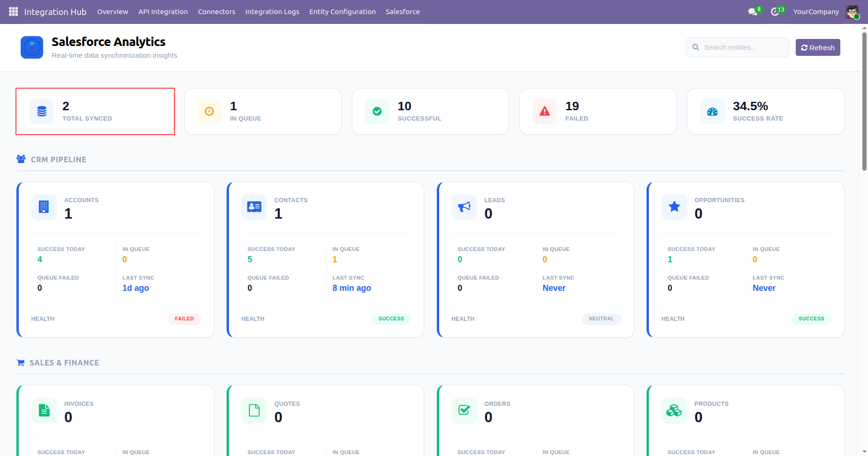Open the Integration Logs menu

coord(272,12)
